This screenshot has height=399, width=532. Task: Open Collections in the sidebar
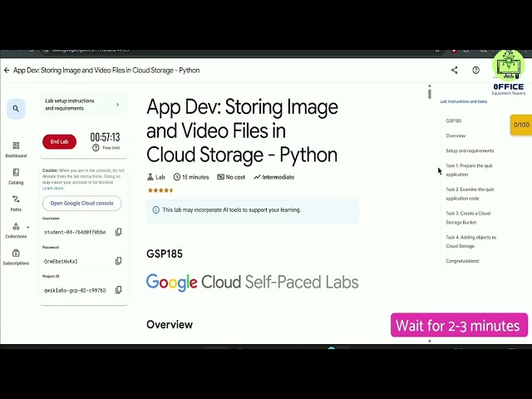[x=16, y=230]
